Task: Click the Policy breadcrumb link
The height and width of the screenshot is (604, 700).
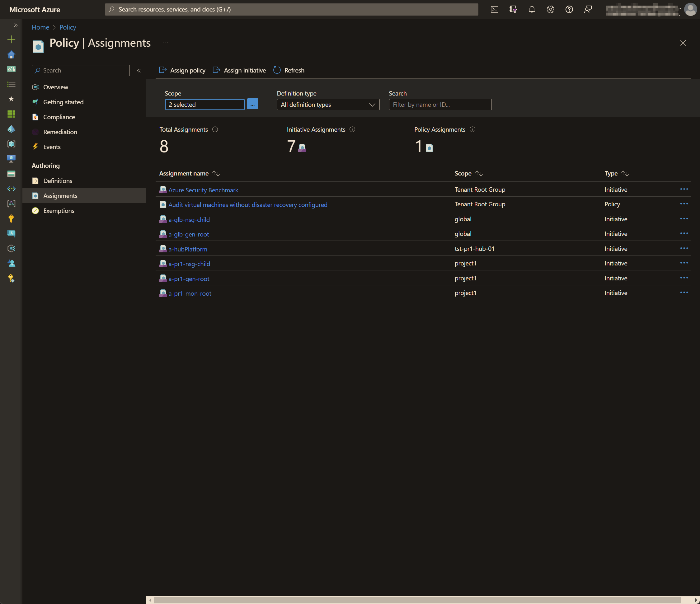Action: coord(68,27)
